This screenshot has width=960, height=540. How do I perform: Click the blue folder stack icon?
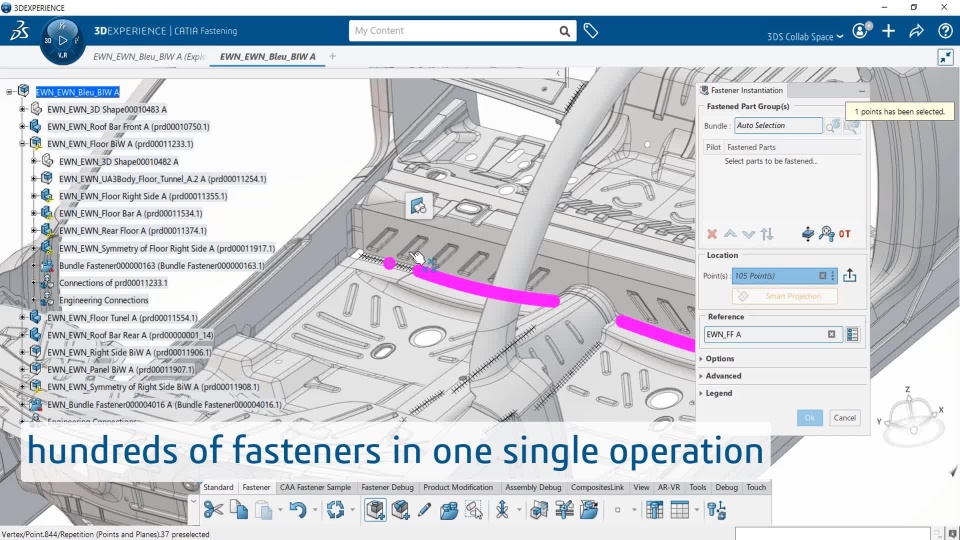pyautogui.click(x=449, y=509)
